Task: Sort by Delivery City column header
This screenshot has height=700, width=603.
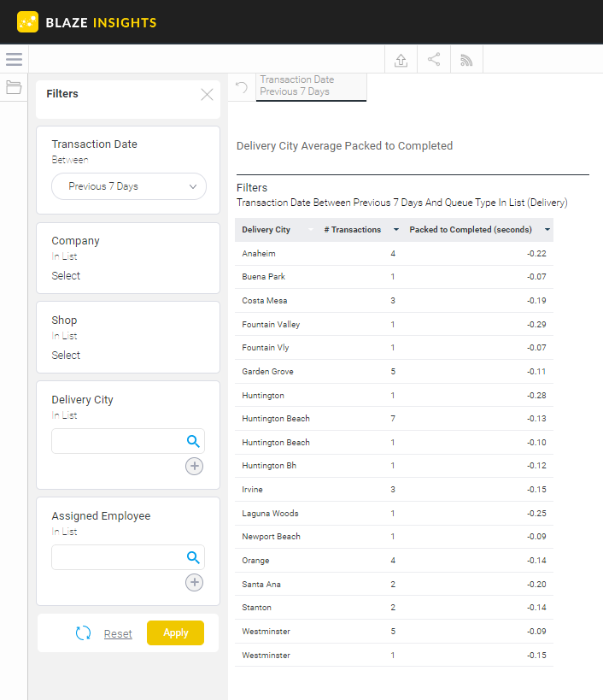Action: (266, 229)
